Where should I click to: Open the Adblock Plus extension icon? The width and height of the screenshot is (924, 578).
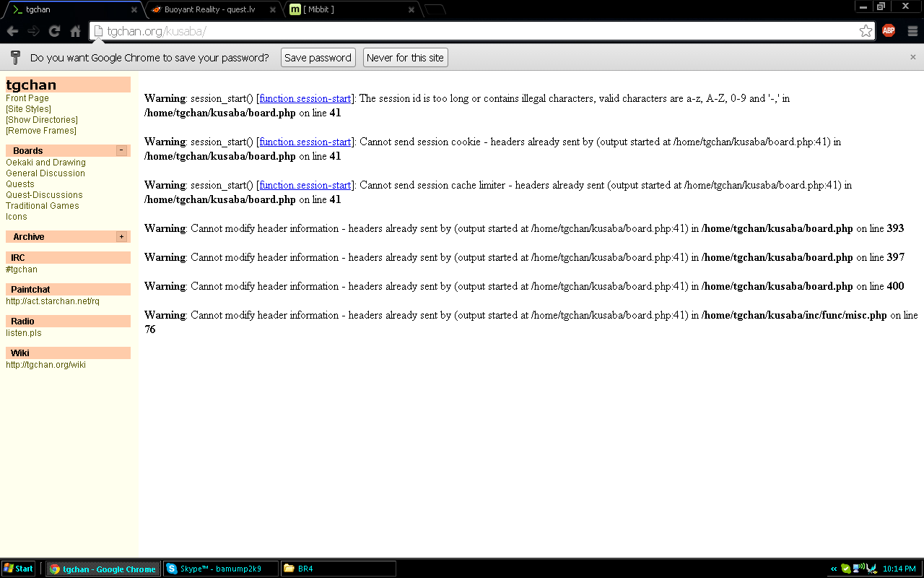pos(889,31)
